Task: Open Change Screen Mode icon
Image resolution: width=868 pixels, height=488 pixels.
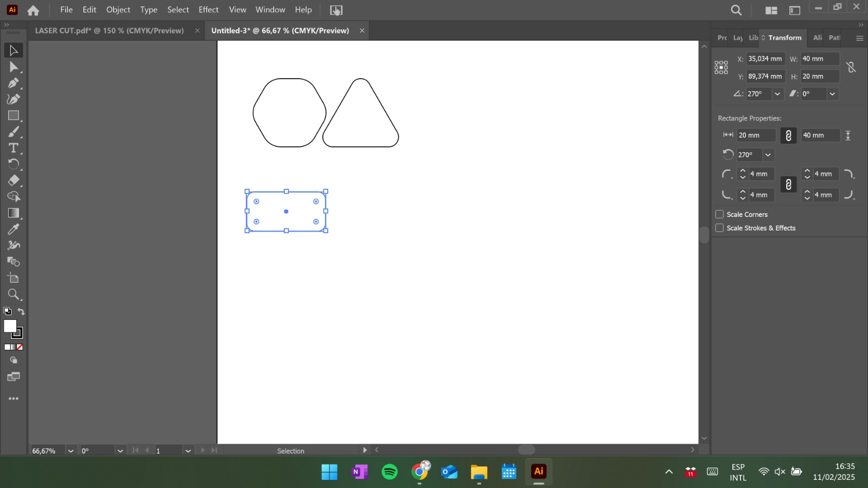Action: 14,377
